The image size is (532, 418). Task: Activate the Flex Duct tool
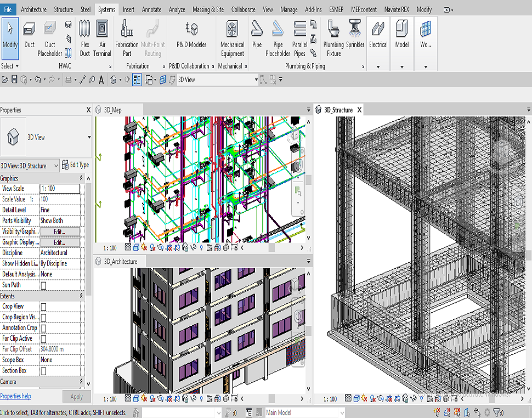[85, 39]
